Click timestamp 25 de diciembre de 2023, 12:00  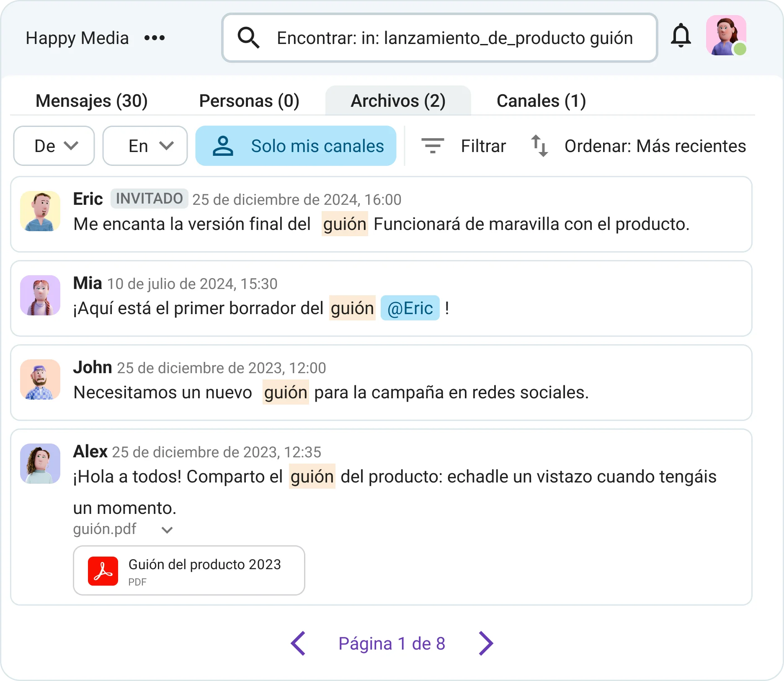[x=222, y=368]
